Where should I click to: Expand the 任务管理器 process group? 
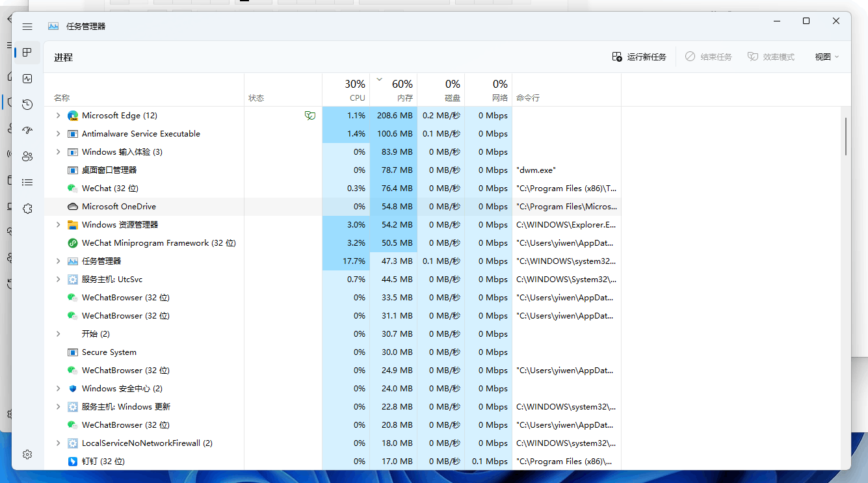pos(58,261)
